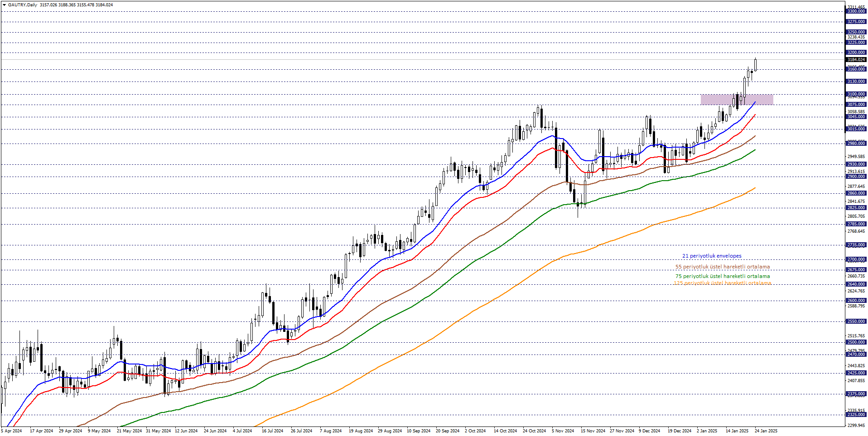Click the 3075.000 horizontal level label
Image resolution: width=868 pixels, height=436 pixels.
(x=856, y=105)
